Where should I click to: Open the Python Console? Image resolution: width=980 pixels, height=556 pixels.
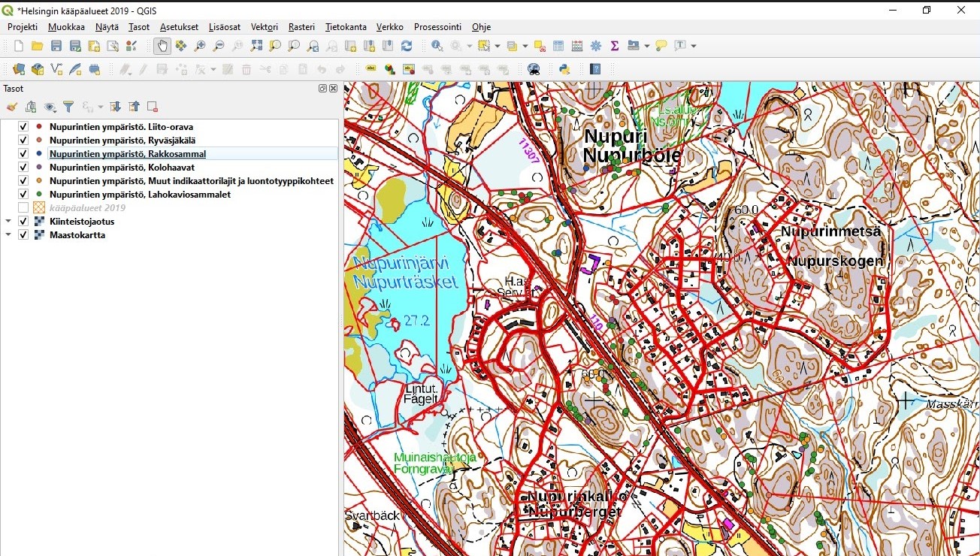pyautogui.click(x=564, y=69)
